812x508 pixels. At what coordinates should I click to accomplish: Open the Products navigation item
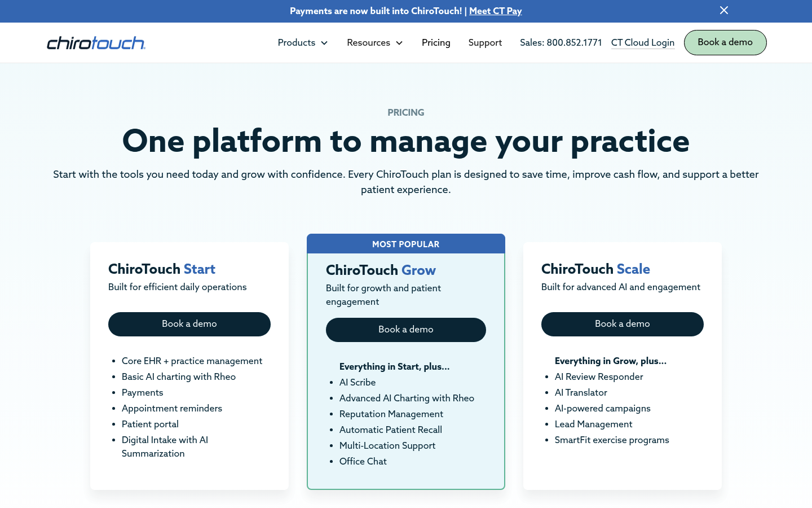(x=297, y=43)
